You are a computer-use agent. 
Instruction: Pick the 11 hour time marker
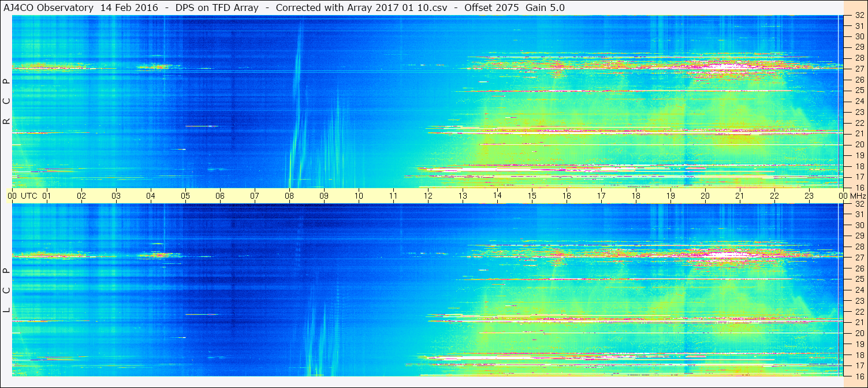[x=393, y=196]
